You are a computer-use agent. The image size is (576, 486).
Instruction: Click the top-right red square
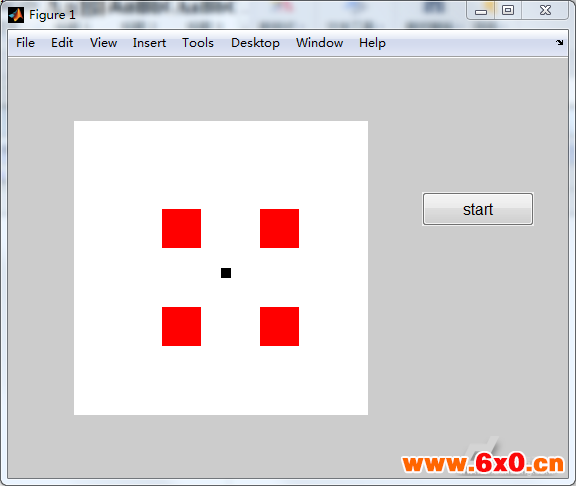pos(280,228)
